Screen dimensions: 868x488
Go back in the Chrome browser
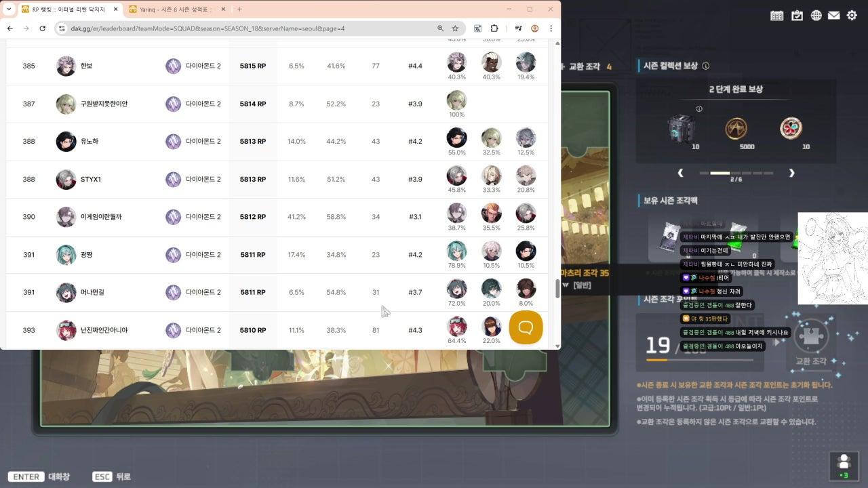(x=10, y=28)
